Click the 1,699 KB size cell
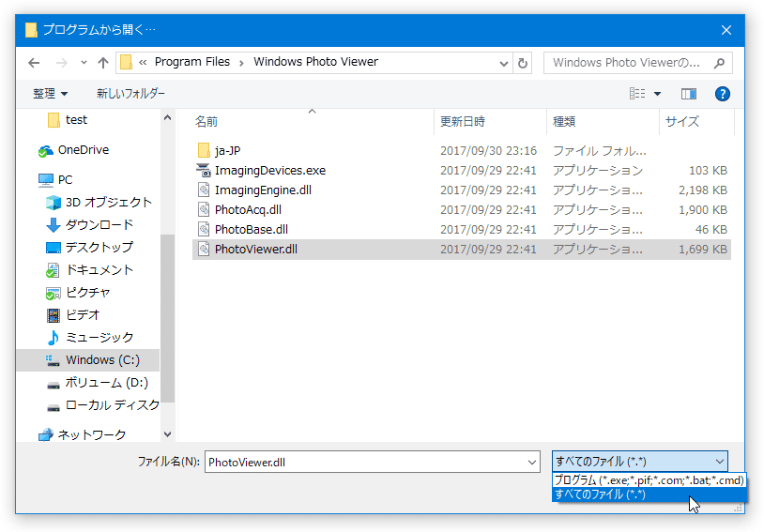The width and height of the screenshot is (764, 532). [703, 250]
